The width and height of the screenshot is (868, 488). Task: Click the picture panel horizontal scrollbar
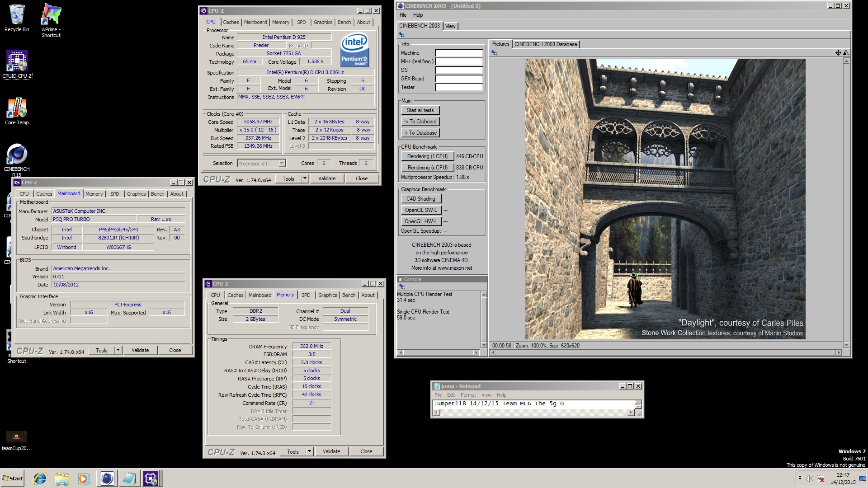click(665, 352)
